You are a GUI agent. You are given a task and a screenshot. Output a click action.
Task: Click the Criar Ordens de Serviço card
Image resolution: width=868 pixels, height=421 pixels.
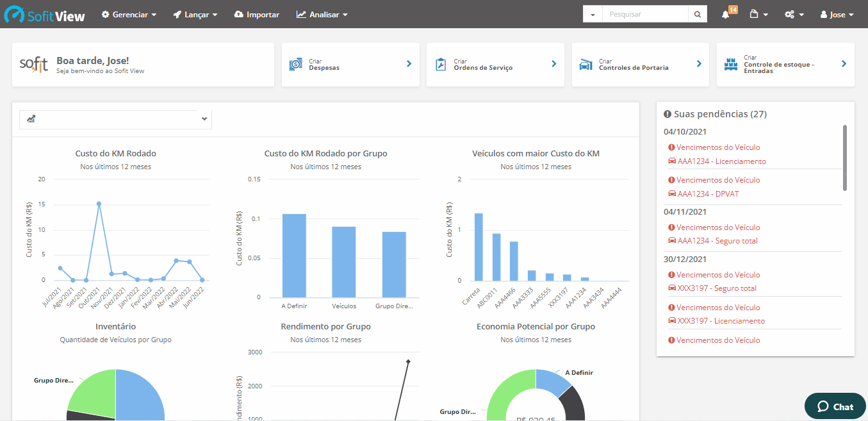point(495,64)
